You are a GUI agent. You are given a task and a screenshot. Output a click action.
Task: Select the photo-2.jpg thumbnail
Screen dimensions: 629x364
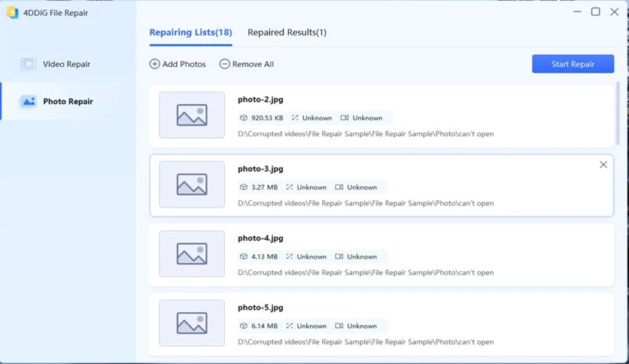point(192,115)
